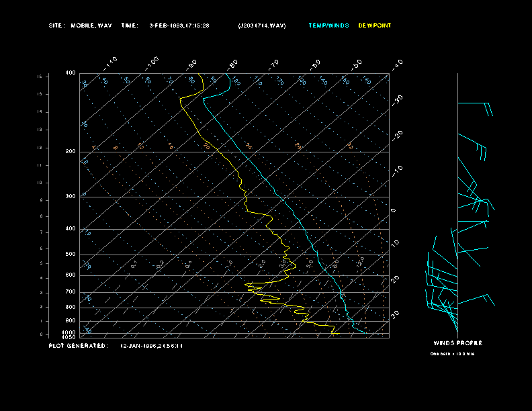Click the '3-FEB-1993,17:15:28' timestamp
This screenshot has height=411, width=532.
click(179, 26)
